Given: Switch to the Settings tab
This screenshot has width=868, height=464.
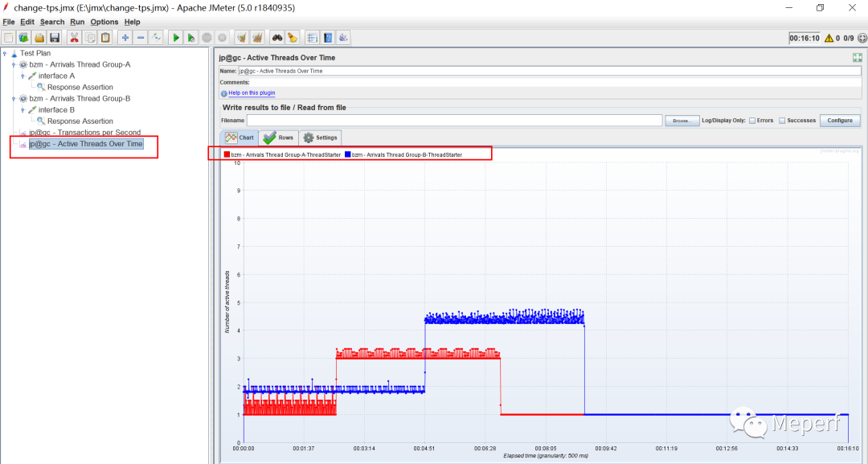Looking at the screenshot, I should pyautogui.click(x=320, y=138).
